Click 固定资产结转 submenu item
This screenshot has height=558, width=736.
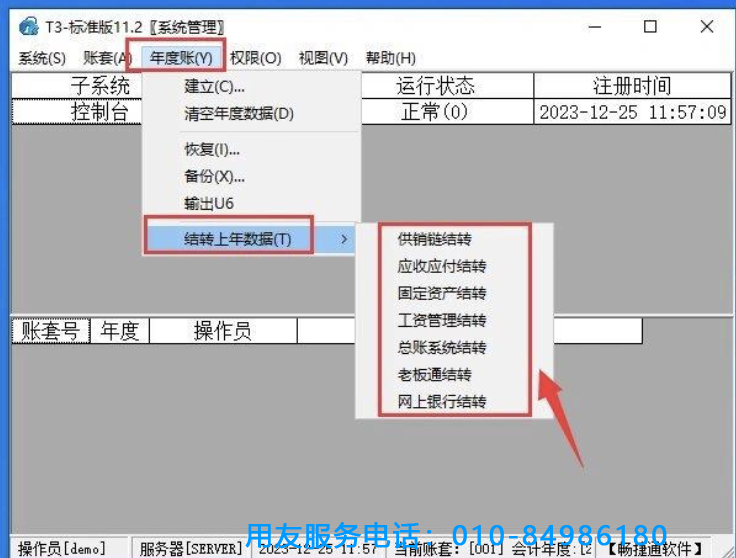441,294
